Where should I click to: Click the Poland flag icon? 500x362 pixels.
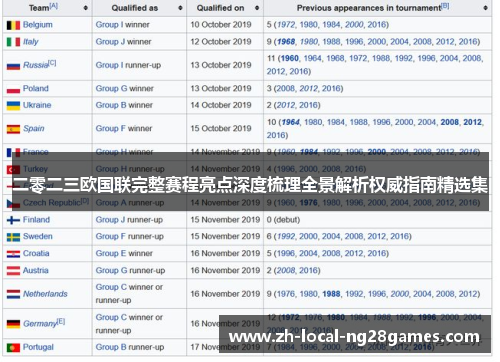pyautogui.click(x=13, y=89)
